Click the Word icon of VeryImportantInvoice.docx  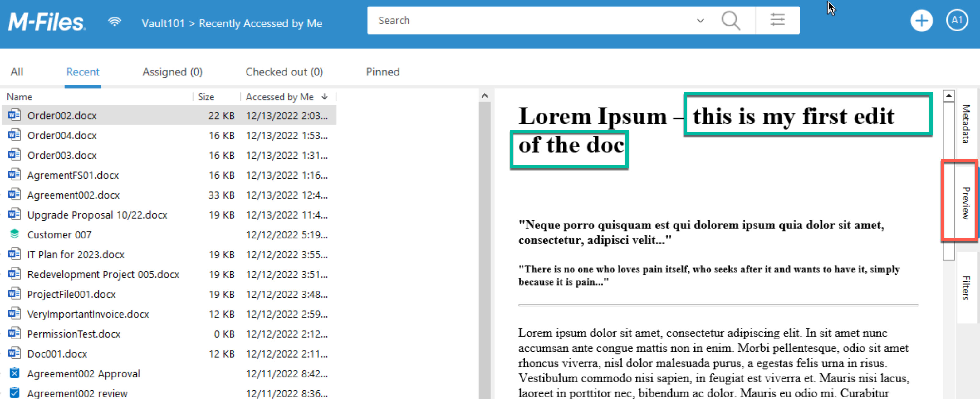tap(14, 314)
